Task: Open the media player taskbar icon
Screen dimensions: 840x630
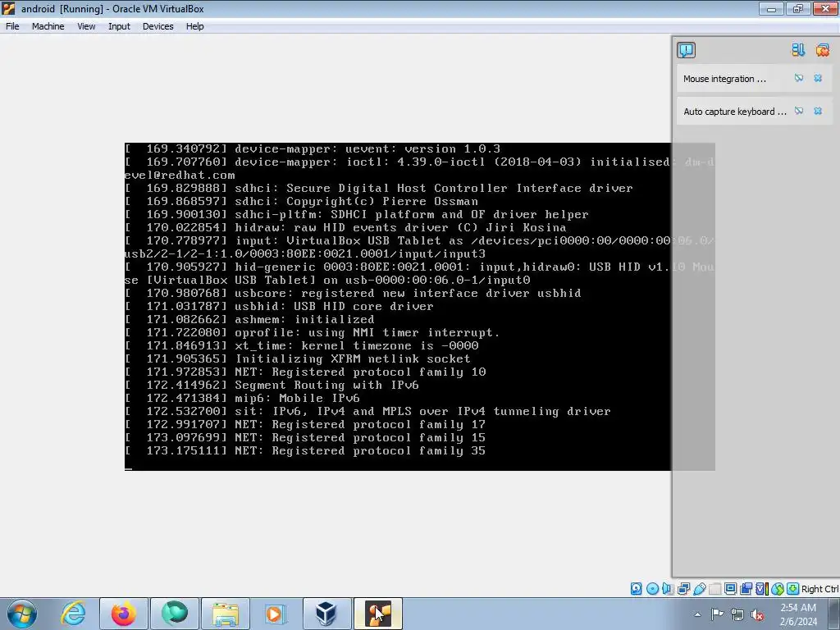Action: point(276,614)
